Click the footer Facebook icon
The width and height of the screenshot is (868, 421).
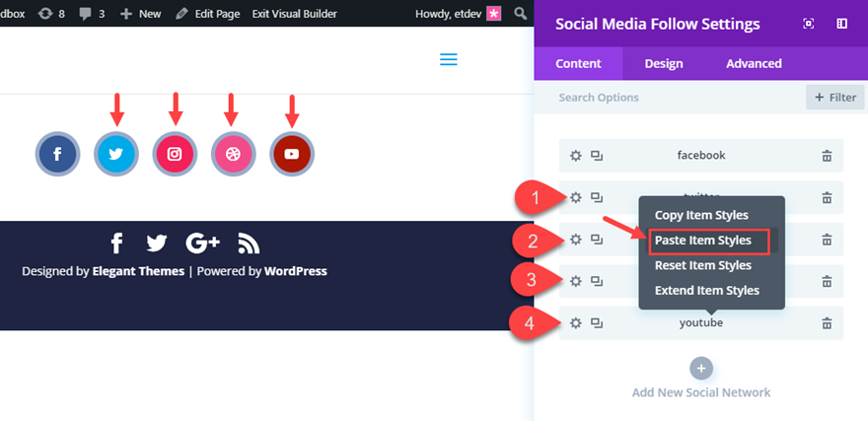click(x=116, y=243)
